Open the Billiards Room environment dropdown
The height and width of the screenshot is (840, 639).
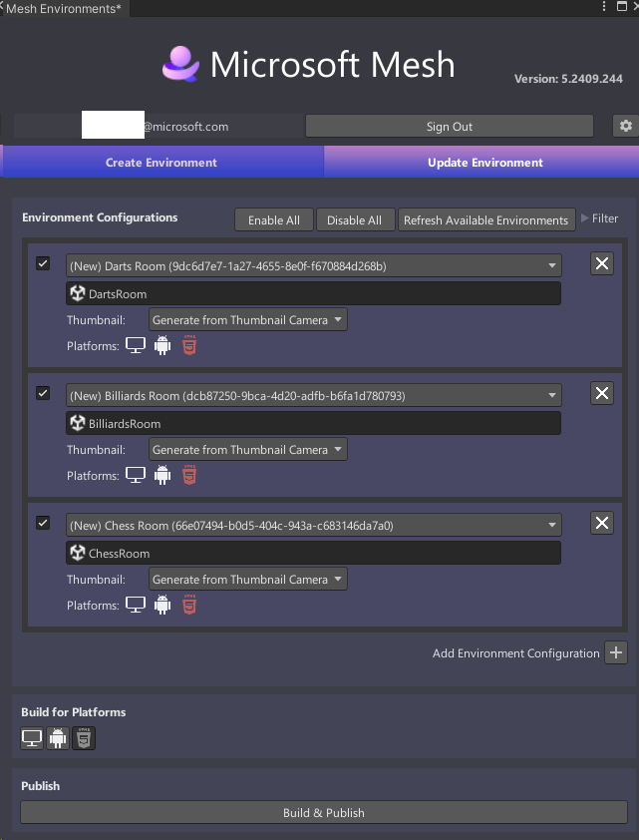click(x=314, y=395)
